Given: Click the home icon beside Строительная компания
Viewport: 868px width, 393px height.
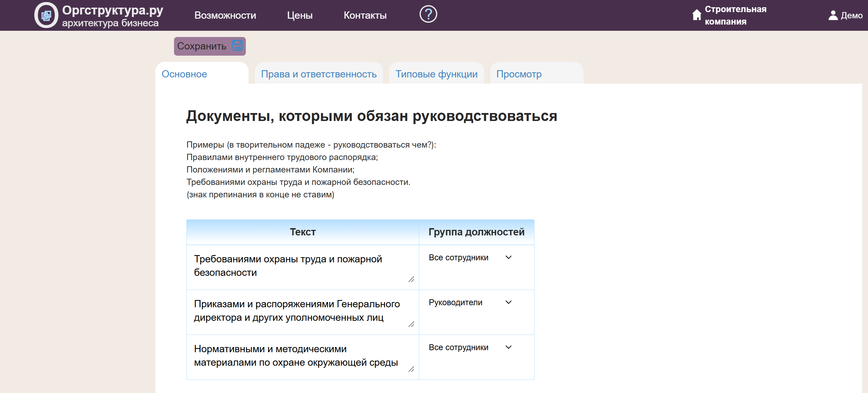Looking at the screenshot, I should (x=697, y=15).
